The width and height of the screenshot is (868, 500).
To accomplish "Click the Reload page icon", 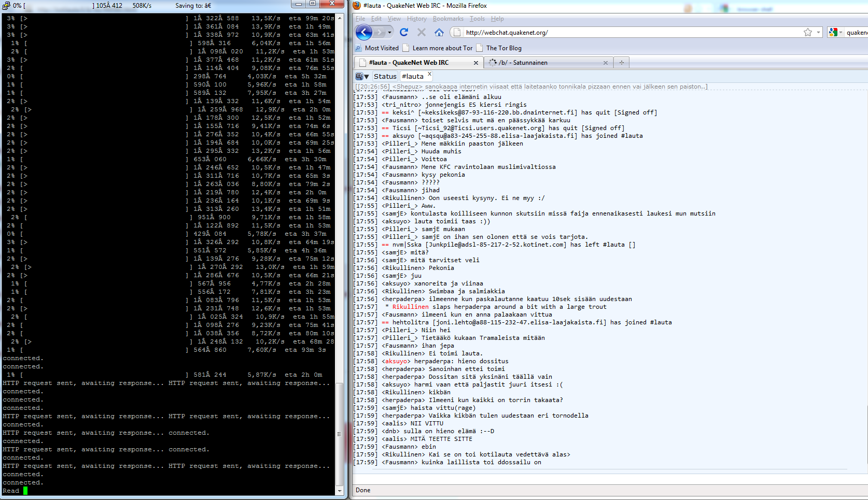I will [404, 32].
